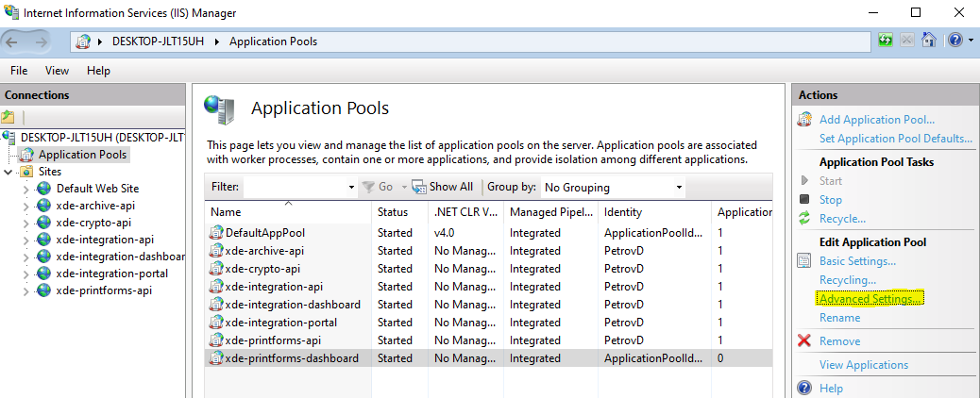Collapse the Sites tree node
The height and width of the screenshot is (398, 980).
click(x=8, y=172)
